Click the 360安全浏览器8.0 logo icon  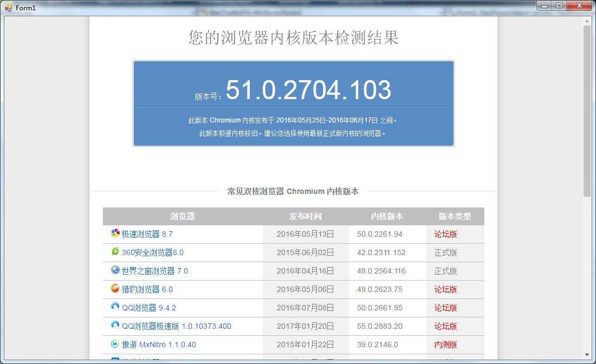115,251
